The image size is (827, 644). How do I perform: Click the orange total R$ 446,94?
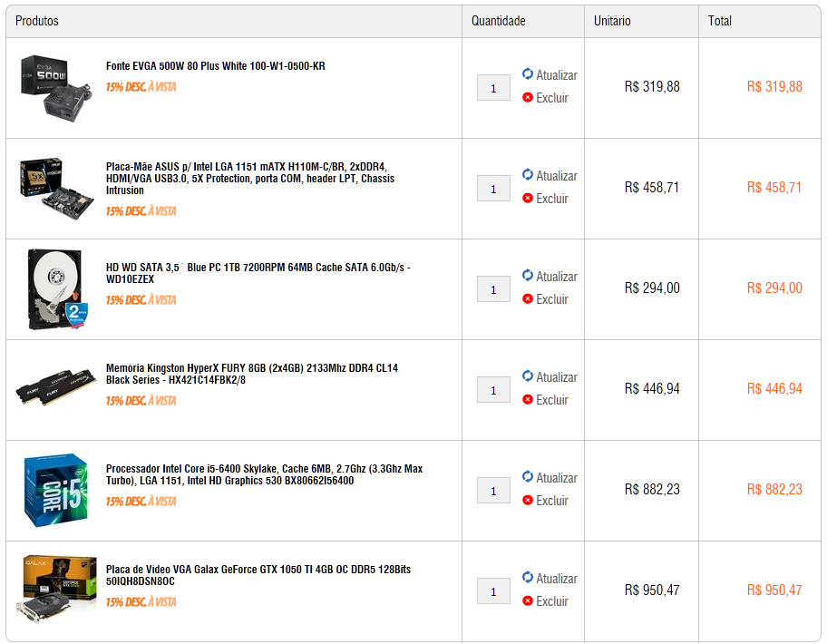(x=774, y=389)
